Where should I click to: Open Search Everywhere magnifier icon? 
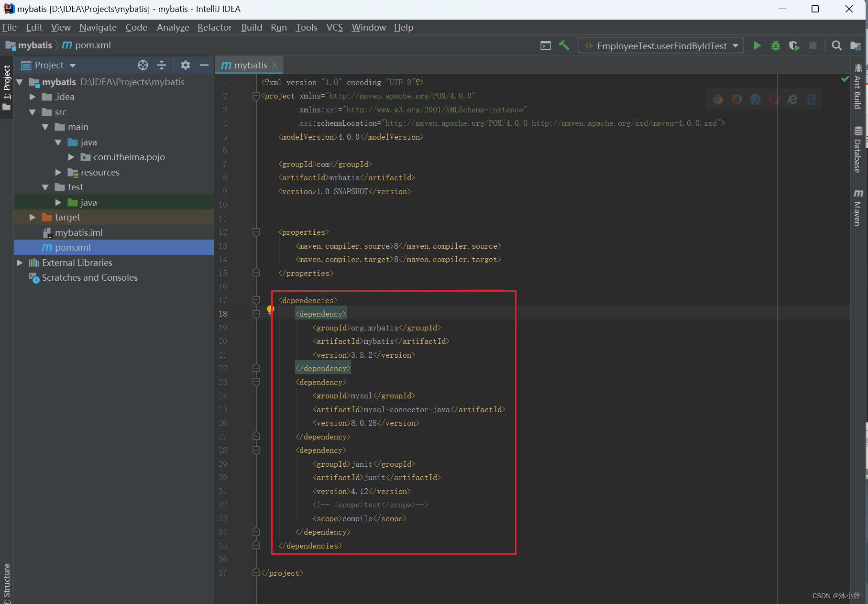(x=836, y=45)
